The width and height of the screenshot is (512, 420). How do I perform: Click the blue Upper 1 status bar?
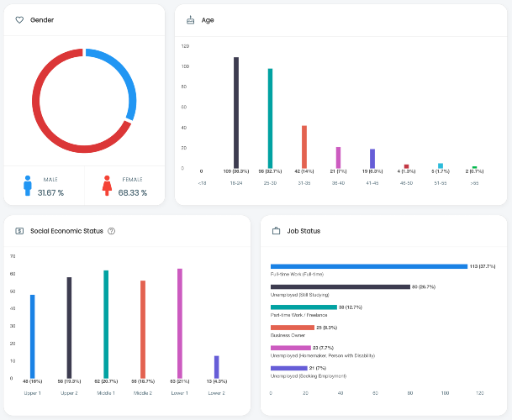pyautogui.click(x=32, y=337)
